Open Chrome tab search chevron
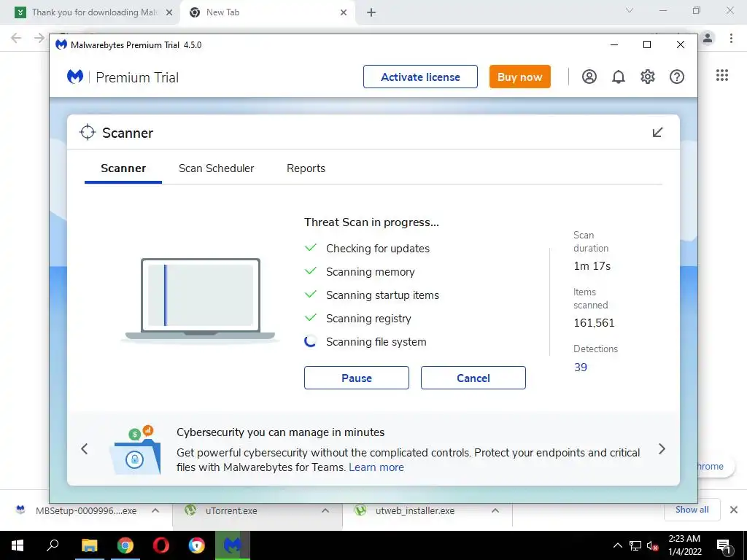The image size is (747, 560). click(x=630, y=10)
